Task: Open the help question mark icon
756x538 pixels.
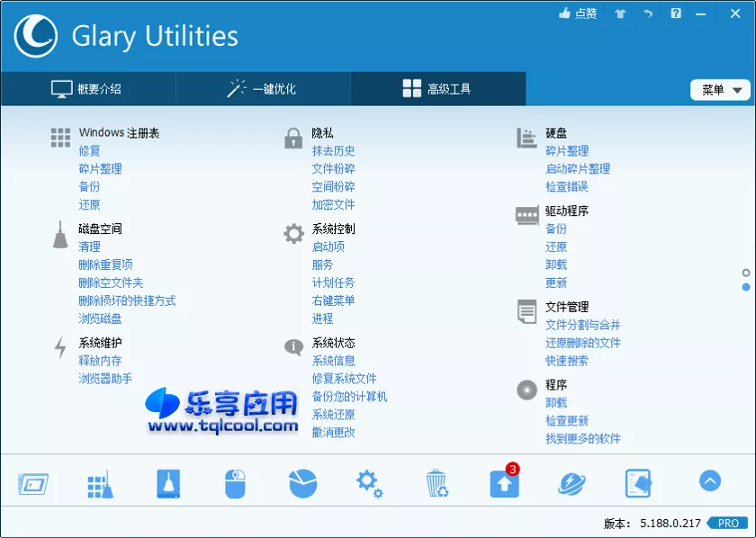Action: coord(675,13)
